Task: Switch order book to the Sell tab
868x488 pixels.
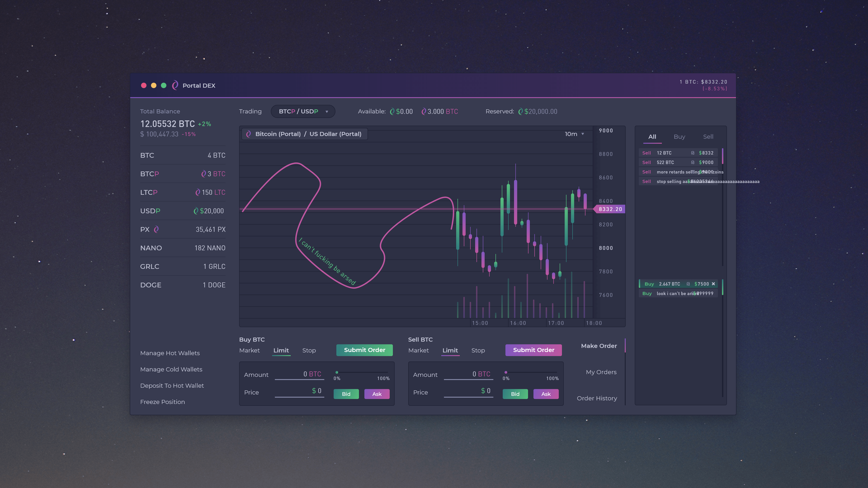Action: [708, 137]
